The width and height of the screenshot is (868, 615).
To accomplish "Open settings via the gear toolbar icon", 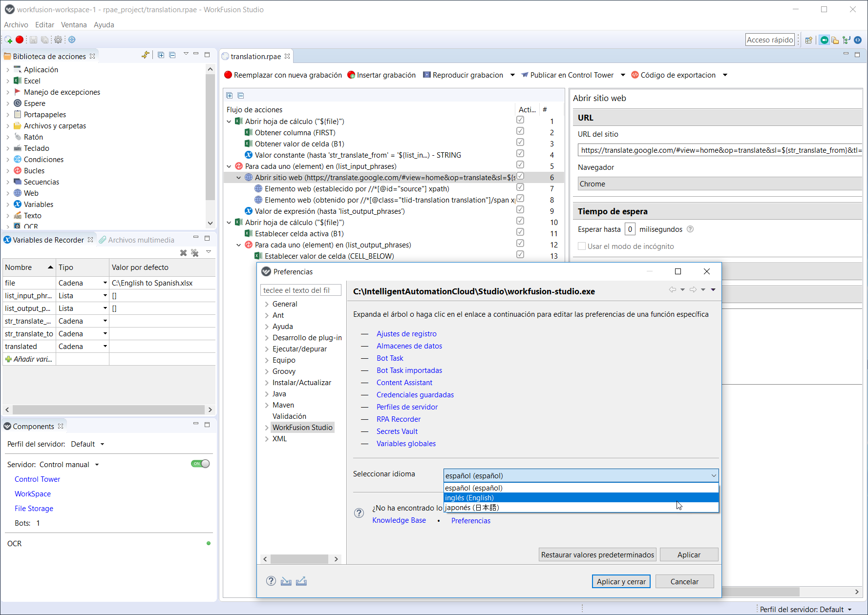I will (58, 40).
